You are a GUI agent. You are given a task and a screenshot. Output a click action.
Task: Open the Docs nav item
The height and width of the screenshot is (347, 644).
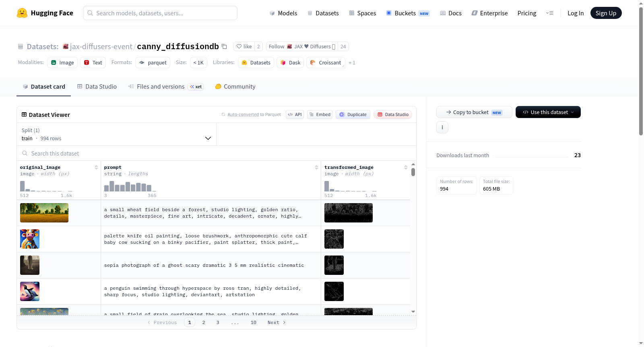pos(451,13)
